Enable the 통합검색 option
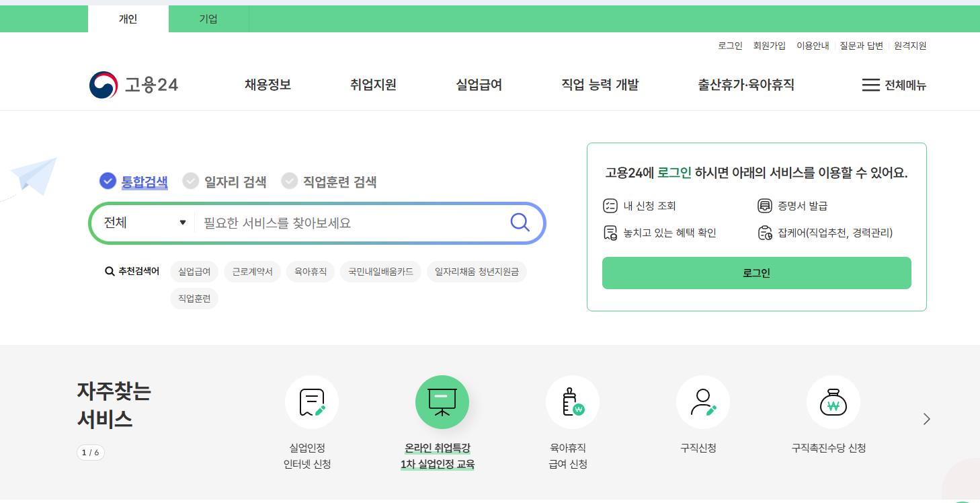Image resolution: width=980 pixels, height=503 pixels. (x=132, y=181)
